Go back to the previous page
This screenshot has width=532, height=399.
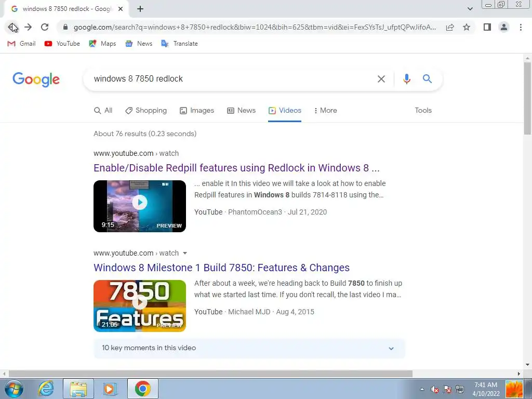click(12, 27)
